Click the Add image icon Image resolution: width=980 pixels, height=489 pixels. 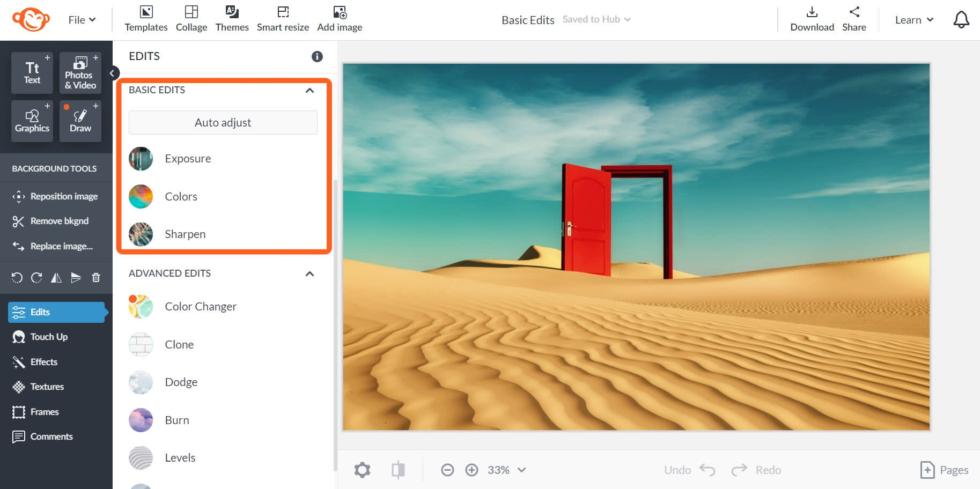pos(340,12)
